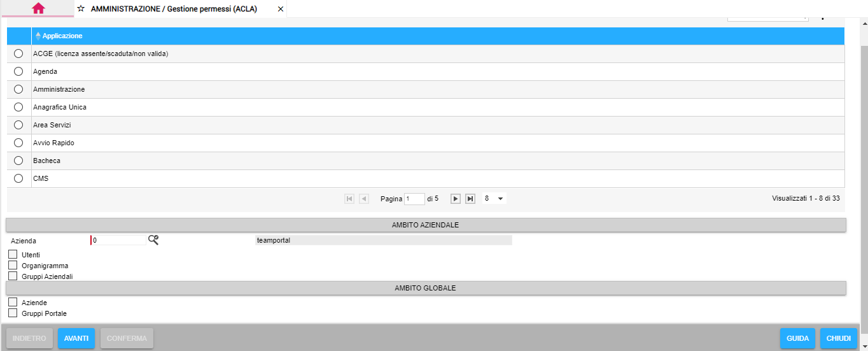Open help with the GUIDA button
This screenshot has width=868, height=351.
coord(797,338)
